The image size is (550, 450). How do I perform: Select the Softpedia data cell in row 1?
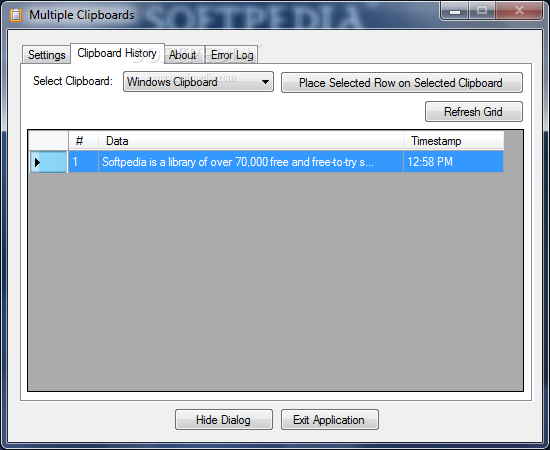point(251,162)
